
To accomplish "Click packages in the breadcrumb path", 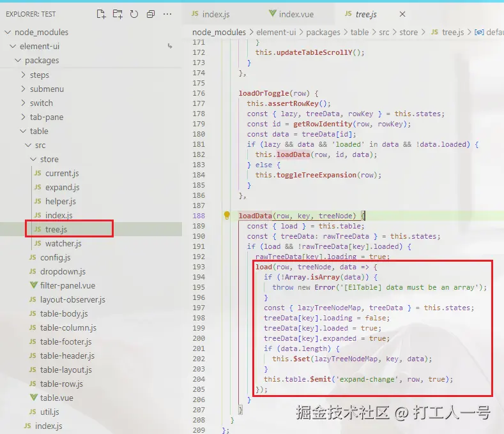I will point(323,32).
